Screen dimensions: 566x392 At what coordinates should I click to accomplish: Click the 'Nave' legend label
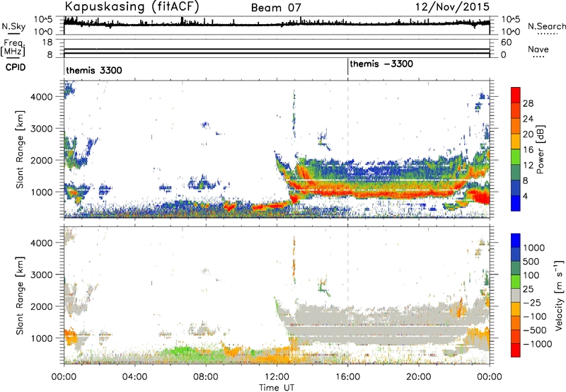click(x=538, y=50)
